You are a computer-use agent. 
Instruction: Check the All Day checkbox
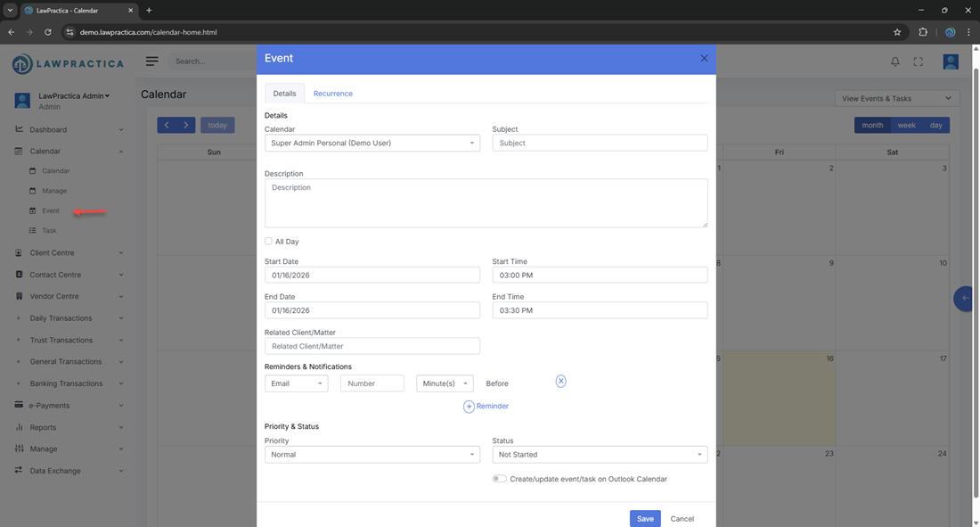[x=268, y=242]
